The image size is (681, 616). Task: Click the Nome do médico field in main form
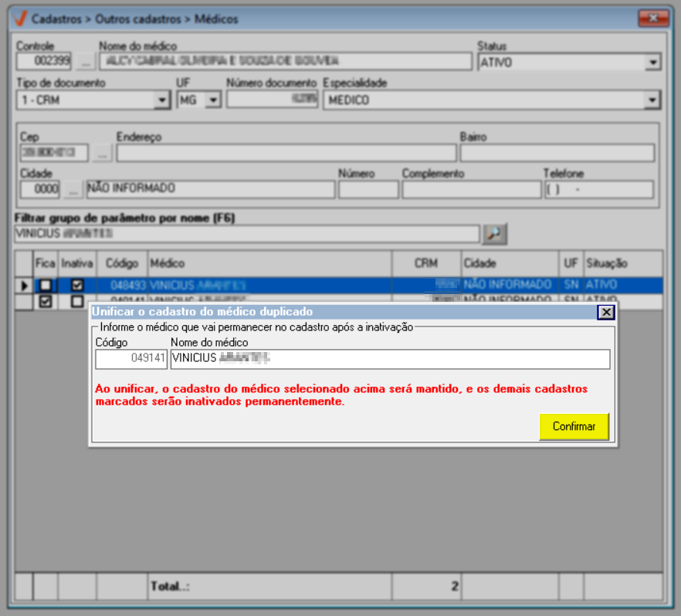(286, 61)
